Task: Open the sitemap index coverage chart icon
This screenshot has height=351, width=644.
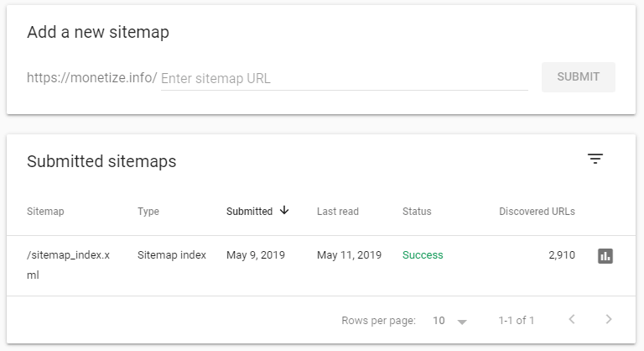Action: (x=605, y=256)
